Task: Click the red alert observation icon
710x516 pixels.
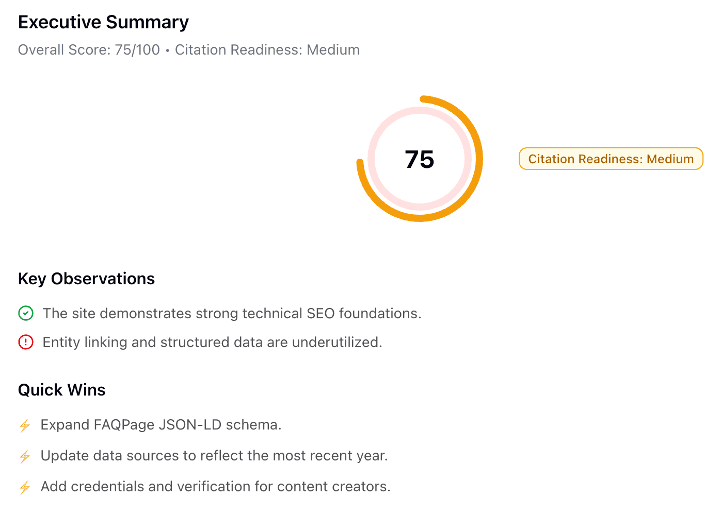Action: (x=26, y=342)
